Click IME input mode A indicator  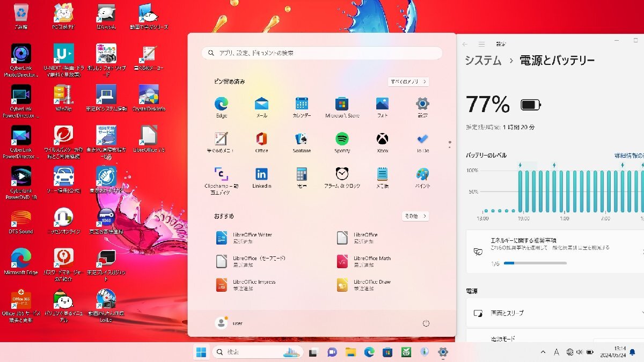click(x=556, y=352)
